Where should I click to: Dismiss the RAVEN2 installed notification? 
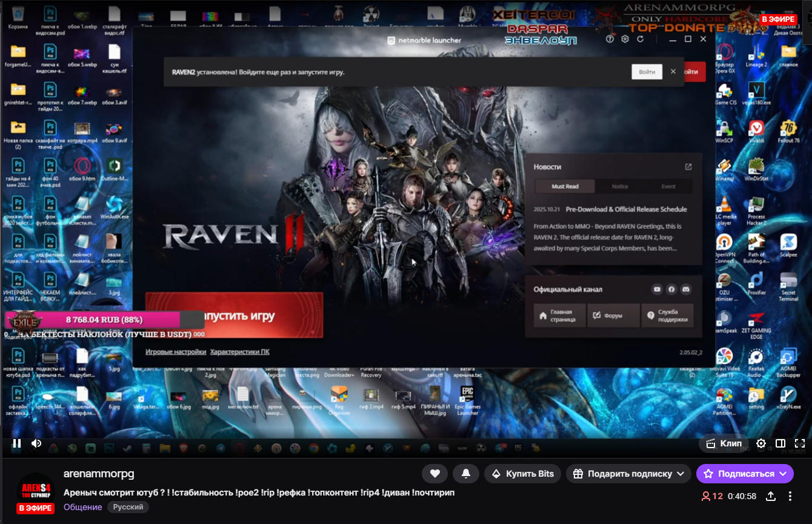(673, 72)
